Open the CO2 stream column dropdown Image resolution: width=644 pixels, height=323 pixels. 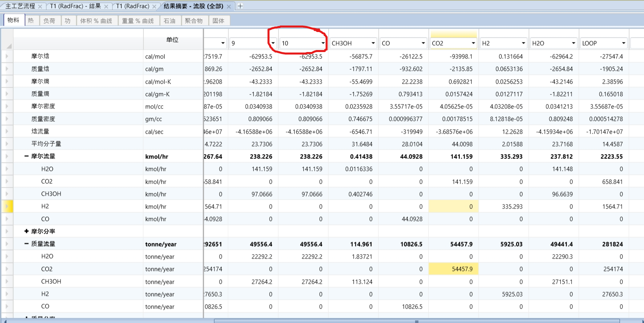coord(473,43)
